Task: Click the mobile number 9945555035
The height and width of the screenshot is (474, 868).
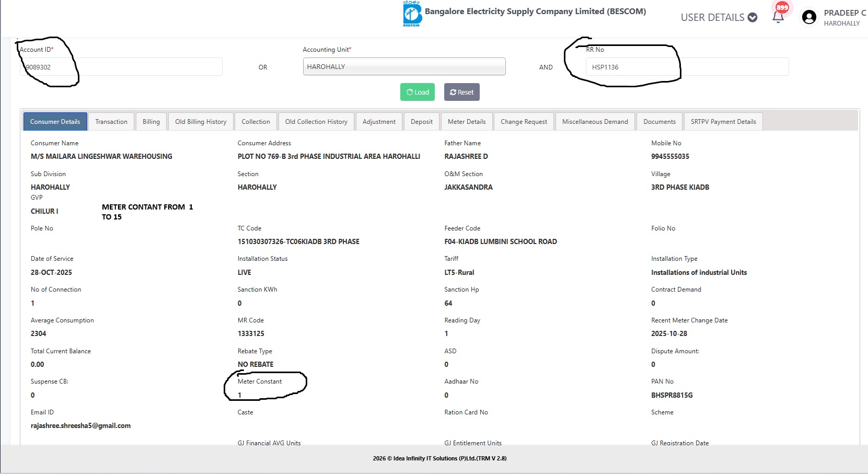Action: coord(670,156)
